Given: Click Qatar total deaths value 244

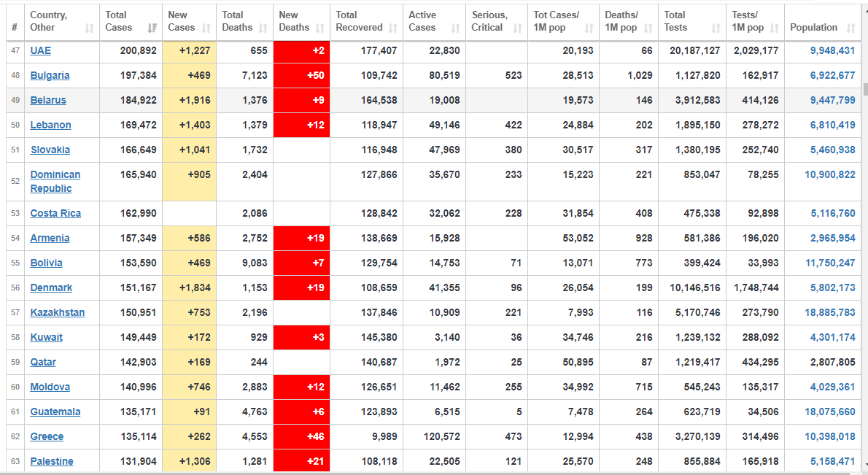Looking at the screenshot, I should (x=259, y=362).
